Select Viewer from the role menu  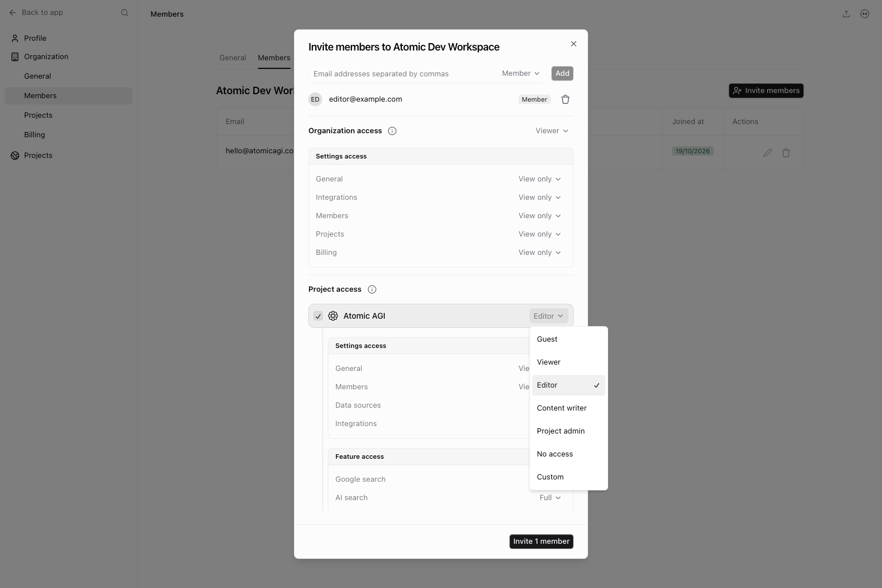point(568,362)
